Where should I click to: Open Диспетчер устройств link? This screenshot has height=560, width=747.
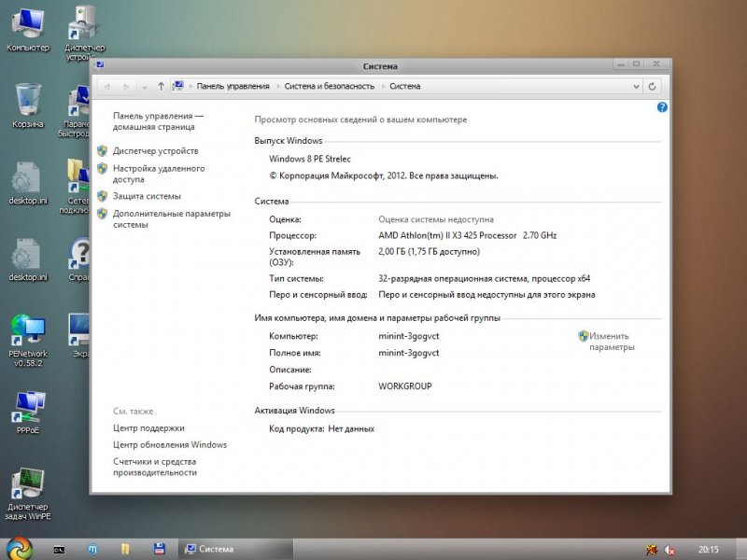(155, 150)
